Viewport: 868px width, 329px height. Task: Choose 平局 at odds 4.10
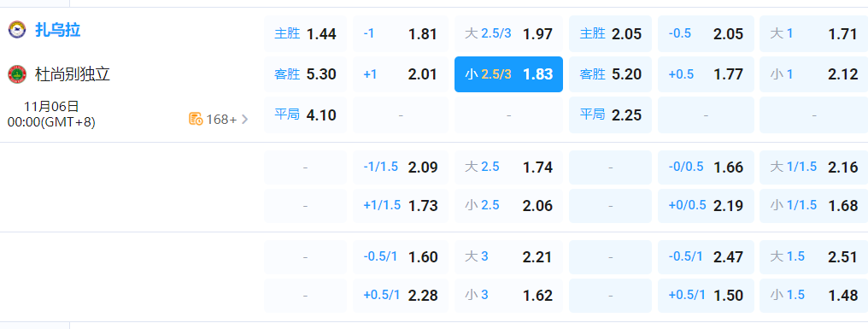coord(306,115)
